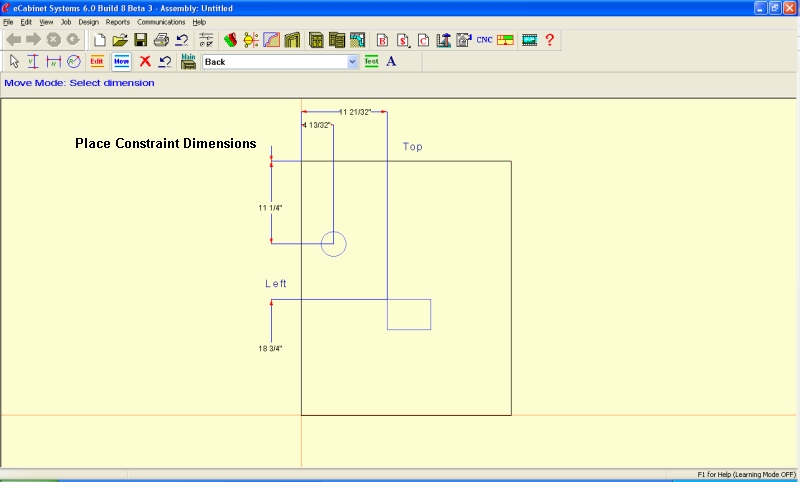Click the New file icon

click(x=99, y=40)
